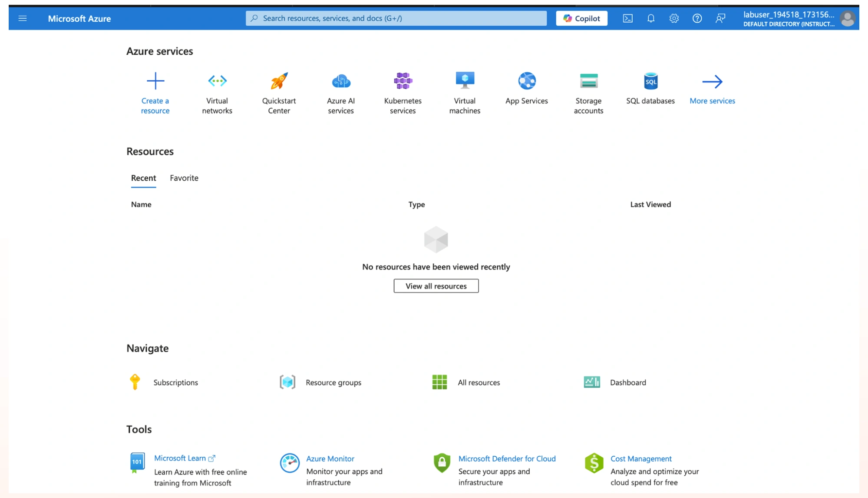868x498 pixels.
Task: Click the Cost Management dollar icon
Action: pos(594,463)
